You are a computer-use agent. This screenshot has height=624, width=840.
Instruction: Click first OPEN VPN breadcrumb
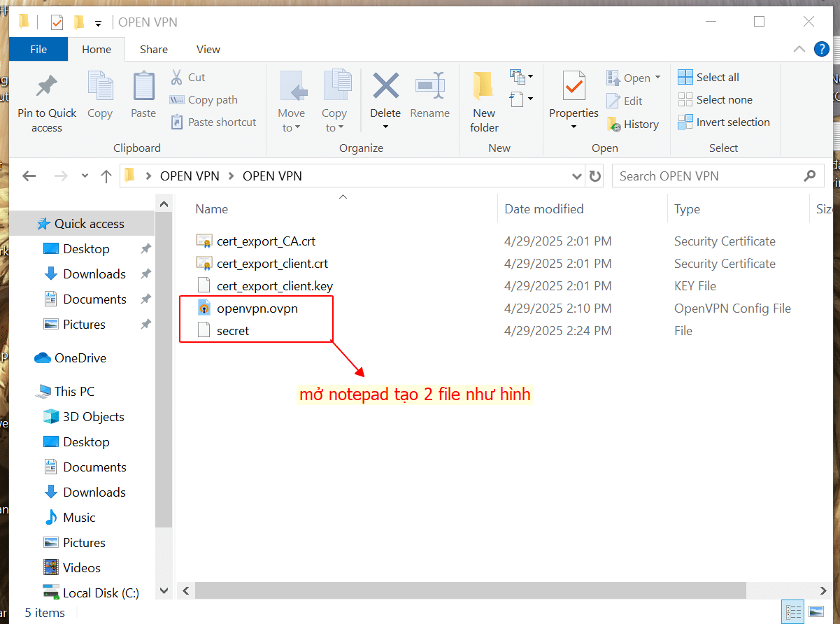point(190,176)
